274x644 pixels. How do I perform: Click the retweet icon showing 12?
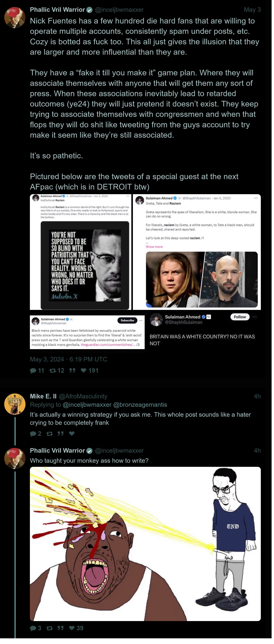pos(53,371)
